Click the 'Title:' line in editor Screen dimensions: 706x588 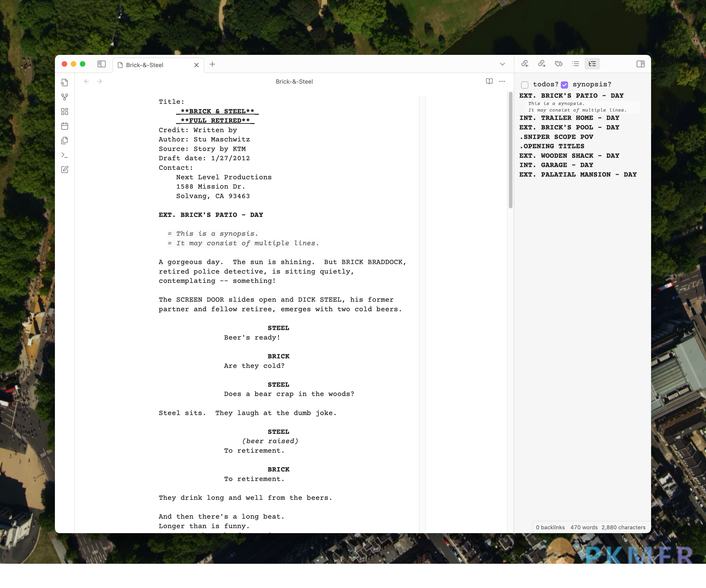[172, 102]
